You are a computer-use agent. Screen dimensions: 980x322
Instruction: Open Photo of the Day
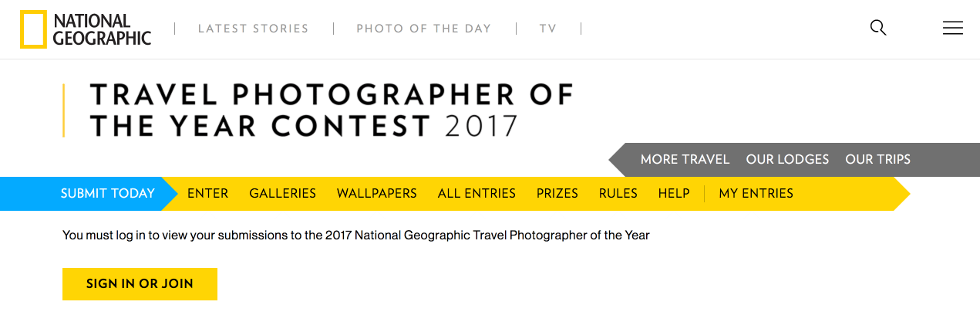pyautogui.click(x=423, y=29)
